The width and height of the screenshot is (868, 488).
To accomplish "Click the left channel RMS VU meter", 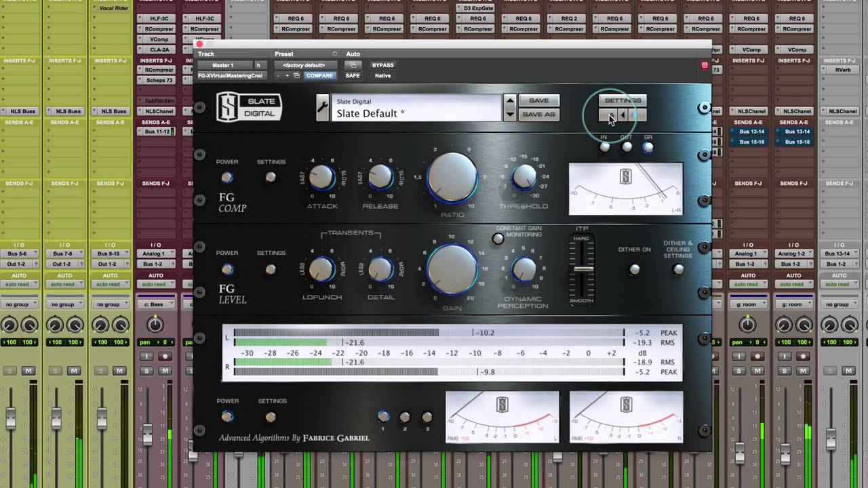I will click(502, 417).
